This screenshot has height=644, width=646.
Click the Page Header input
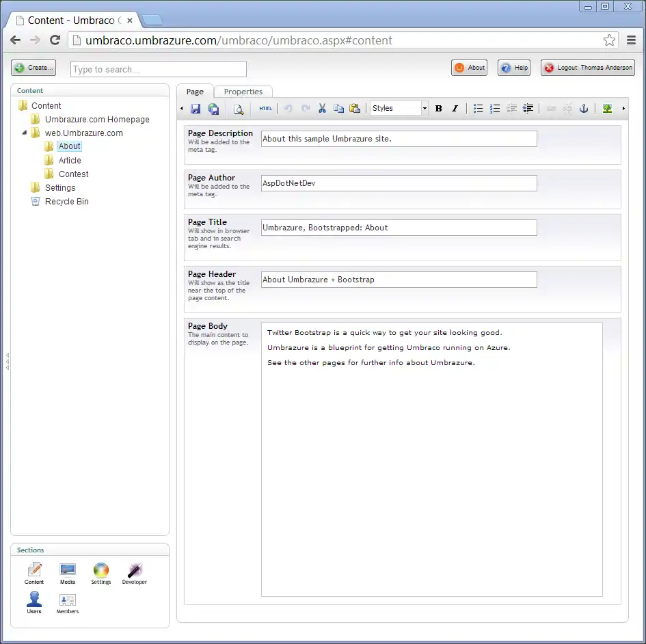coord(399,280)
